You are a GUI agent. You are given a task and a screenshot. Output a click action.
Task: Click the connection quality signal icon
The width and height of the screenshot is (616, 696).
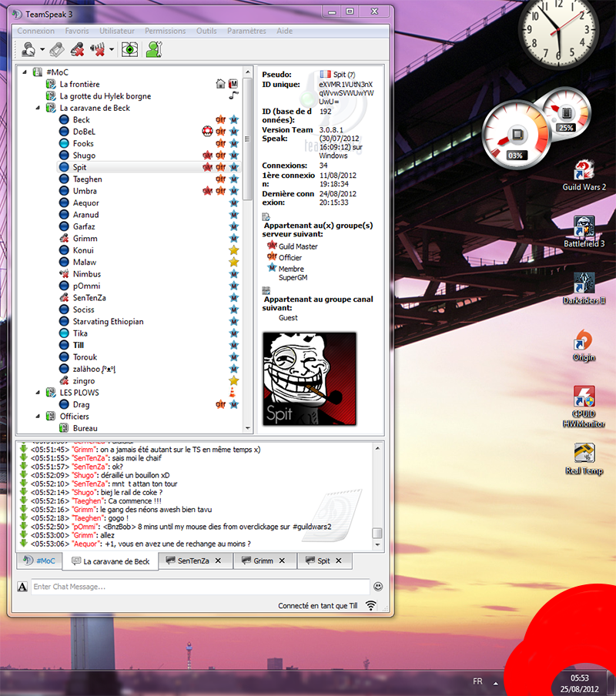371,605
